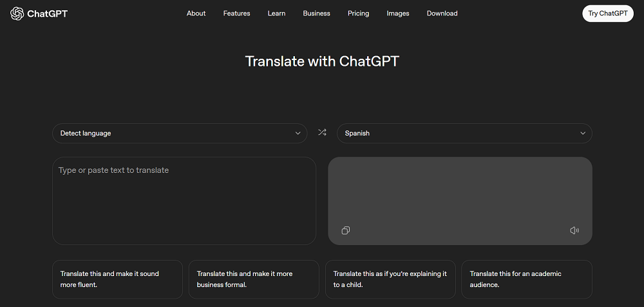Open the Business menu item
This screenshot has height=307, width=644.
[316, 13]
